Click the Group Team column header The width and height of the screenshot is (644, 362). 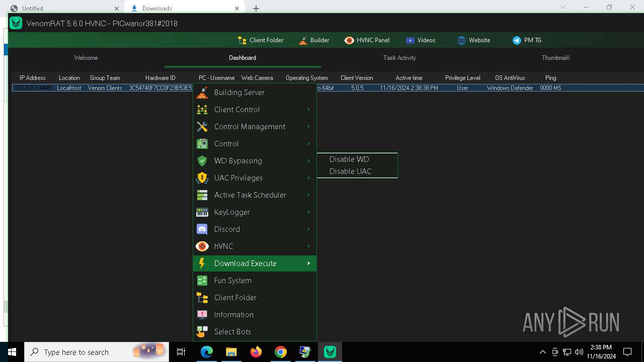(x=105, y=78)
